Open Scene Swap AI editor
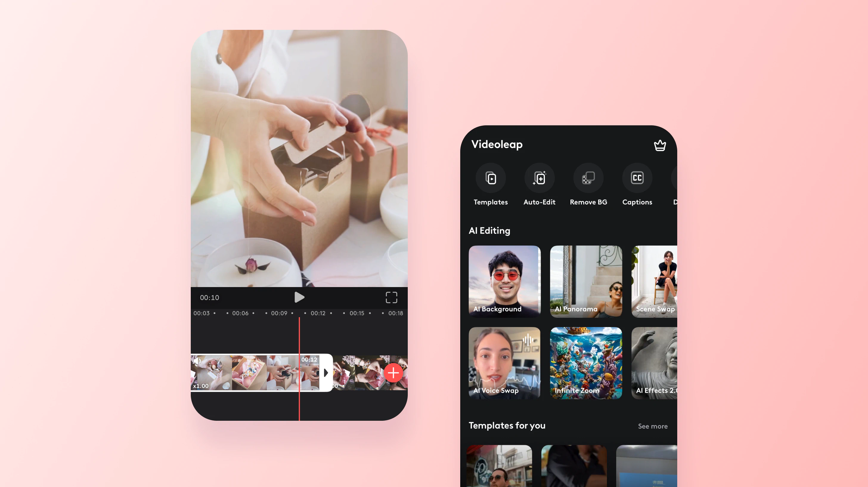This screenshot has height=487, width=868. point(654,281)
